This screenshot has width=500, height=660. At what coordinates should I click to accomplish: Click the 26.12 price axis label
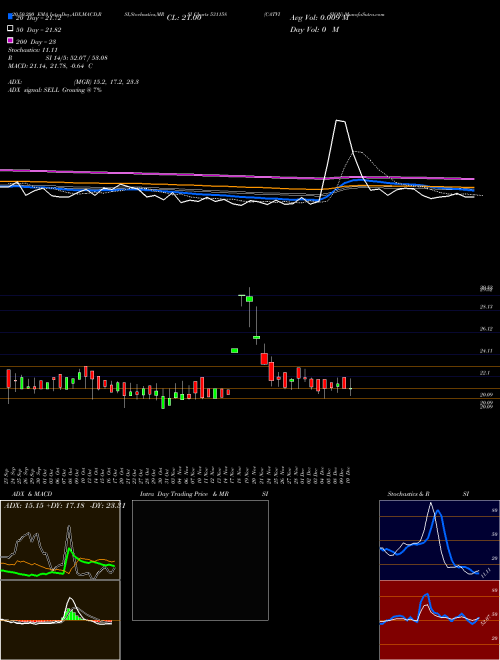pos(486,329)
